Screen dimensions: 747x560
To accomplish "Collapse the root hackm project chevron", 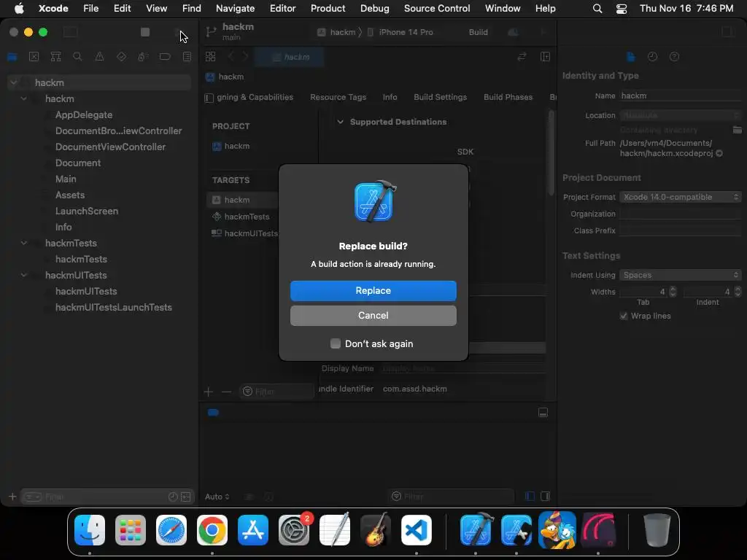I will click(13, 82).
